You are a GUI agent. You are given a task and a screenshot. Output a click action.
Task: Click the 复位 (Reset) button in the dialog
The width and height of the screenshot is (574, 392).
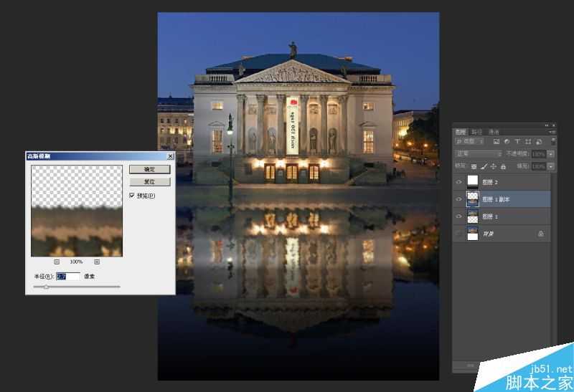(x=150, y=182)
